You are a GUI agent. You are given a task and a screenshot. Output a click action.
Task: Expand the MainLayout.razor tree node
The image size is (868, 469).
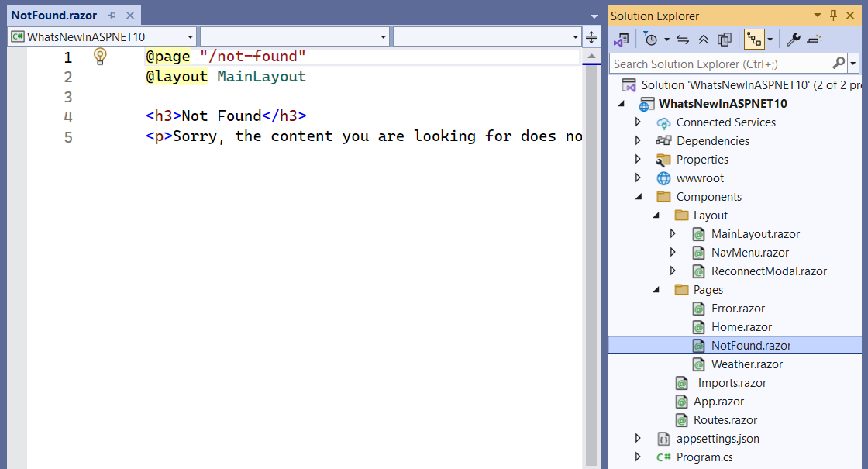(673, 233)
